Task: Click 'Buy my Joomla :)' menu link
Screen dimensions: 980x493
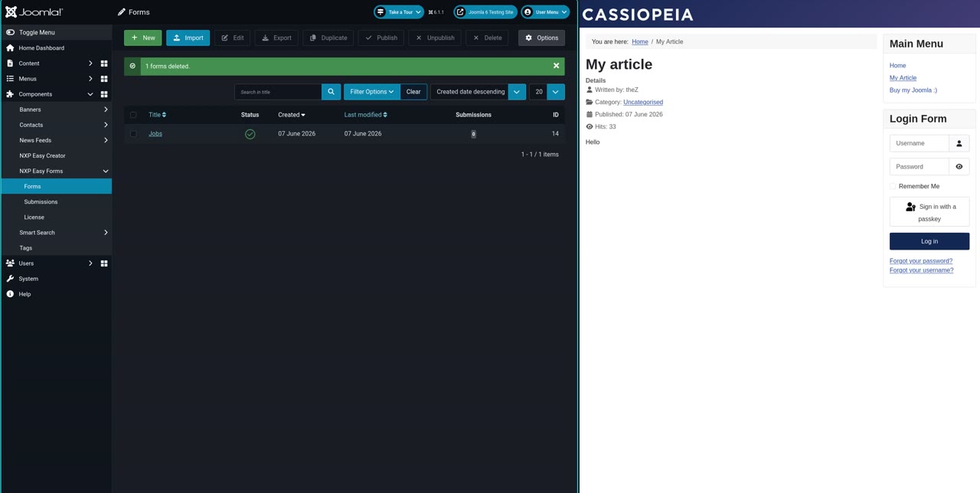Action: tap(913, 90)
